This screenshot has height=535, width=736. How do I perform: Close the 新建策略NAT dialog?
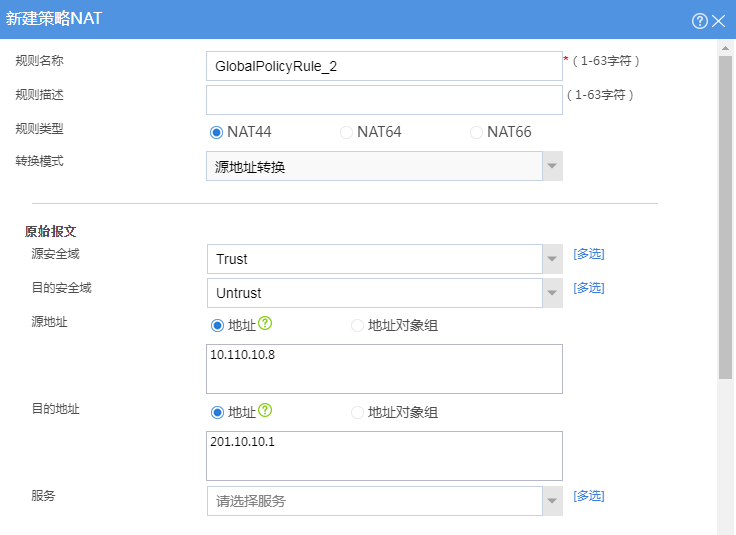click(x=719, y=20)
